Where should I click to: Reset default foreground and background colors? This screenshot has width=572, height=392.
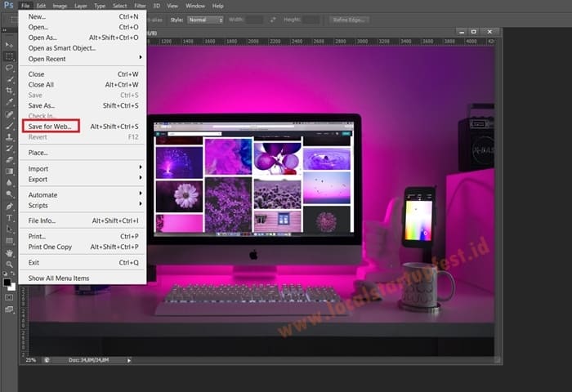pos(5,273)
